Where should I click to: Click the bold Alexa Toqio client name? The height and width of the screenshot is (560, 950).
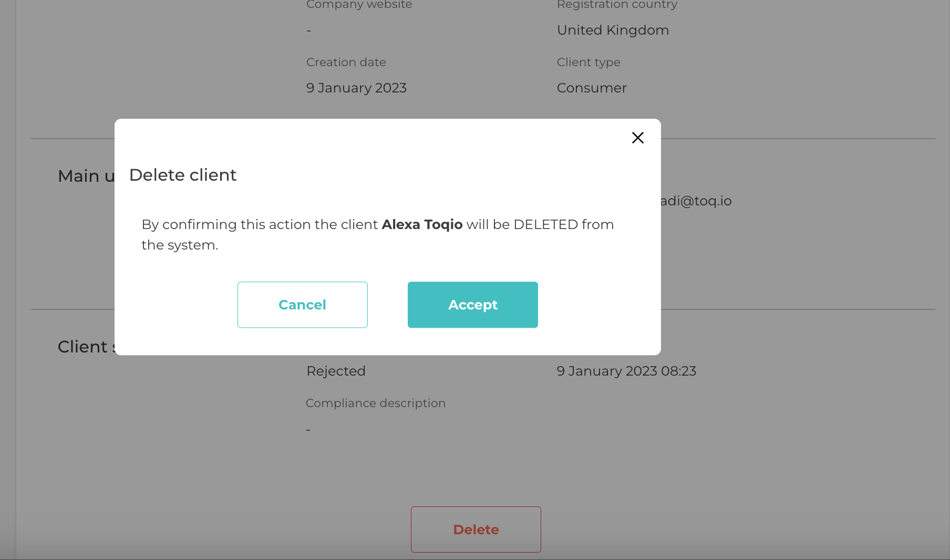(422, 224)
